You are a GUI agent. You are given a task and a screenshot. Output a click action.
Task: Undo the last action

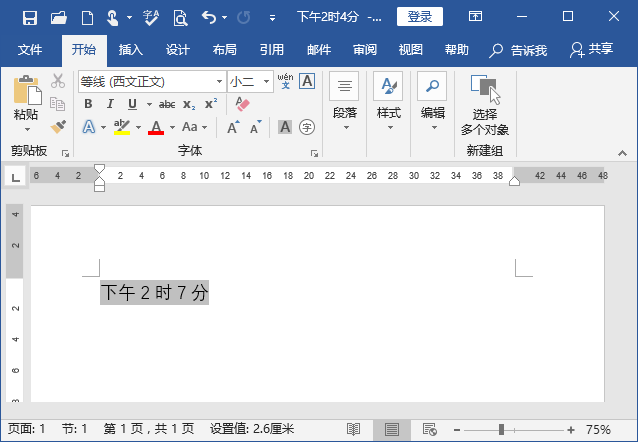(x=209, y=18)
